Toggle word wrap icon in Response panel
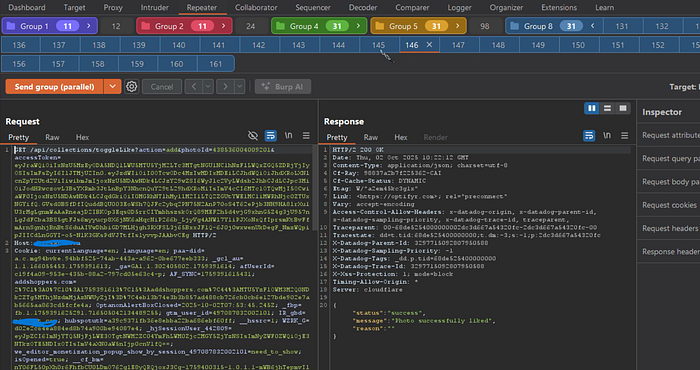Image resolution: width=700 pixels, height=370 pixels. point(589,136)
